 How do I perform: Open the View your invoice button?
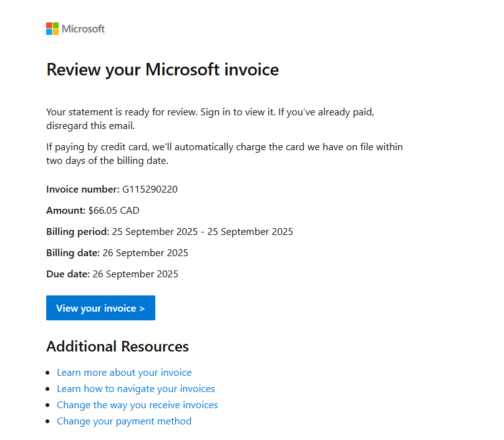pyautogui.click(x=100, y=308)
